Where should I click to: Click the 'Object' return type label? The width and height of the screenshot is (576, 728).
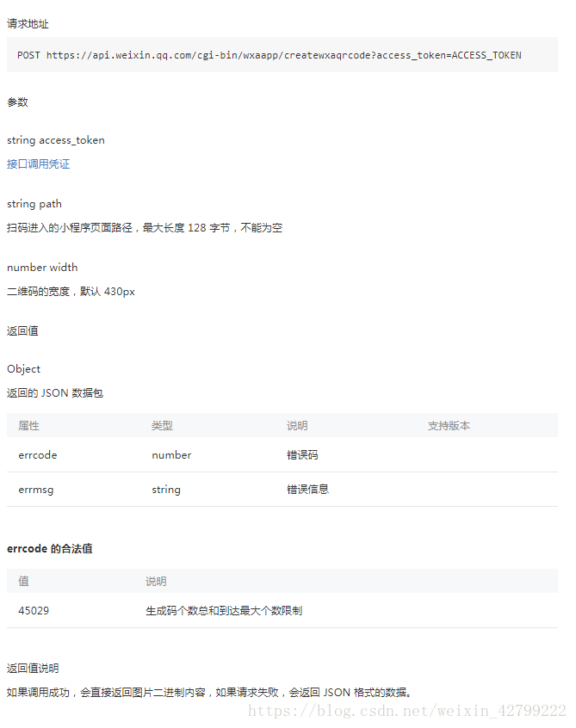(x=24, y=369)
